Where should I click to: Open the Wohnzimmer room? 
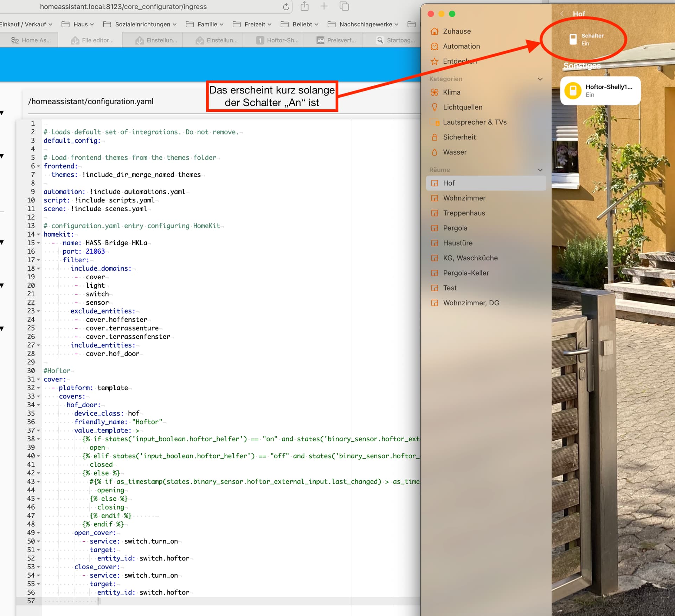click(x=464, y=198)
